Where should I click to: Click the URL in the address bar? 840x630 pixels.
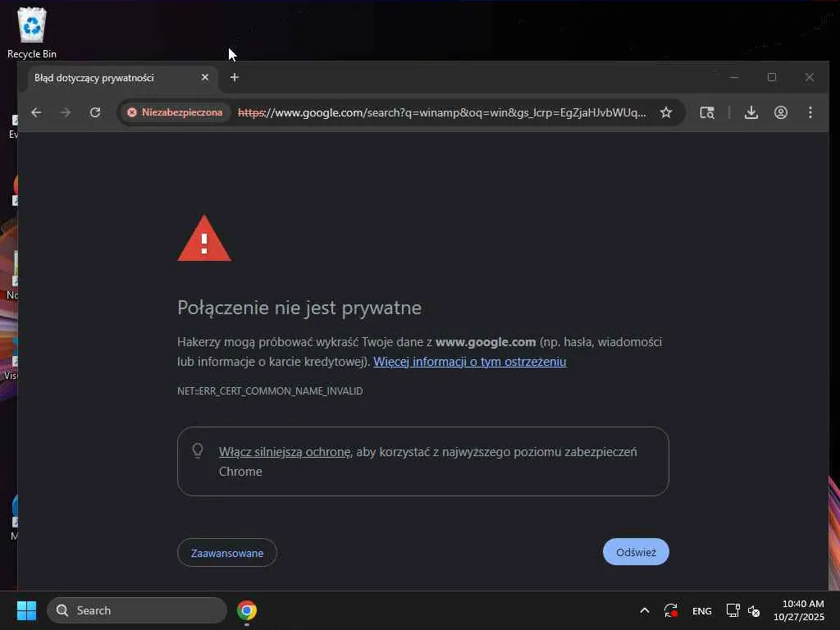441,112
